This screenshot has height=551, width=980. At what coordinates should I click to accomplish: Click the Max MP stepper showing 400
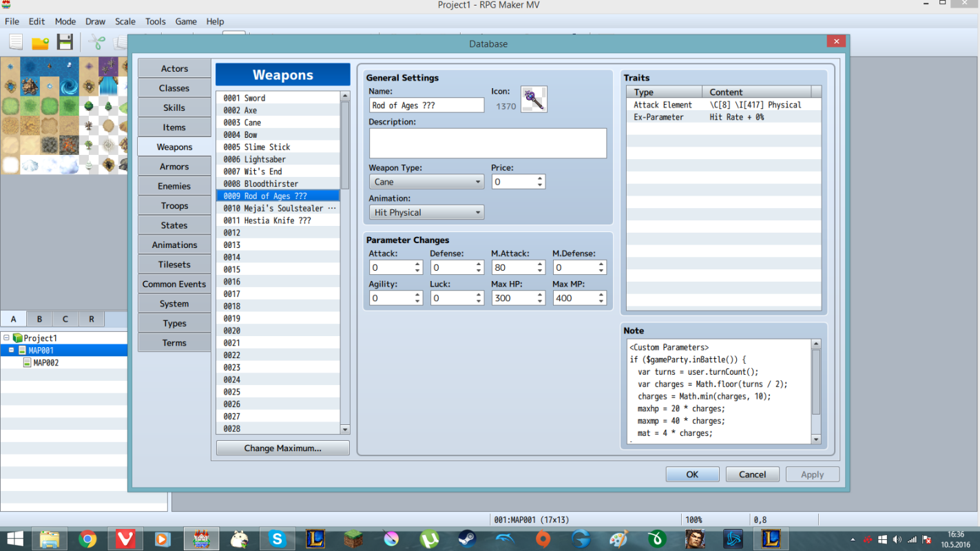tap(579, 298)
